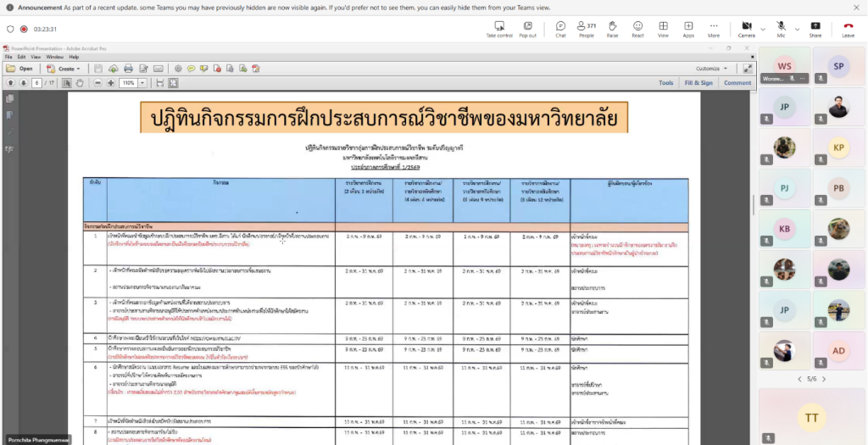This screenshot has height=445, width=868.
Task: Expand camera options dropdown arrow
Action: pyautogui.click(x=761, y=28)
